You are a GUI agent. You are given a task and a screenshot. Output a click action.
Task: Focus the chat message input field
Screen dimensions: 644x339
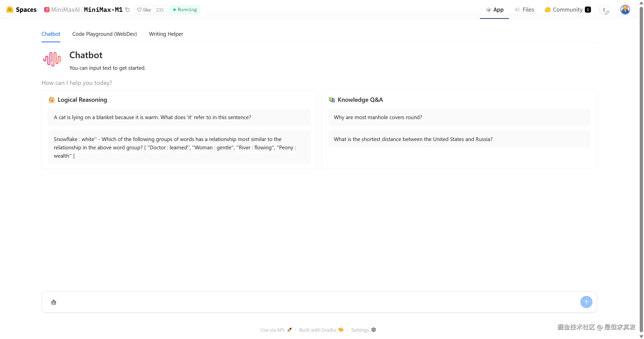tap(318, 302)
